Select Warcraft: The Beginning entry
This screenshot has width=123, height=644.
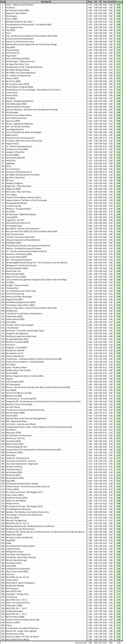click(16, 520)
